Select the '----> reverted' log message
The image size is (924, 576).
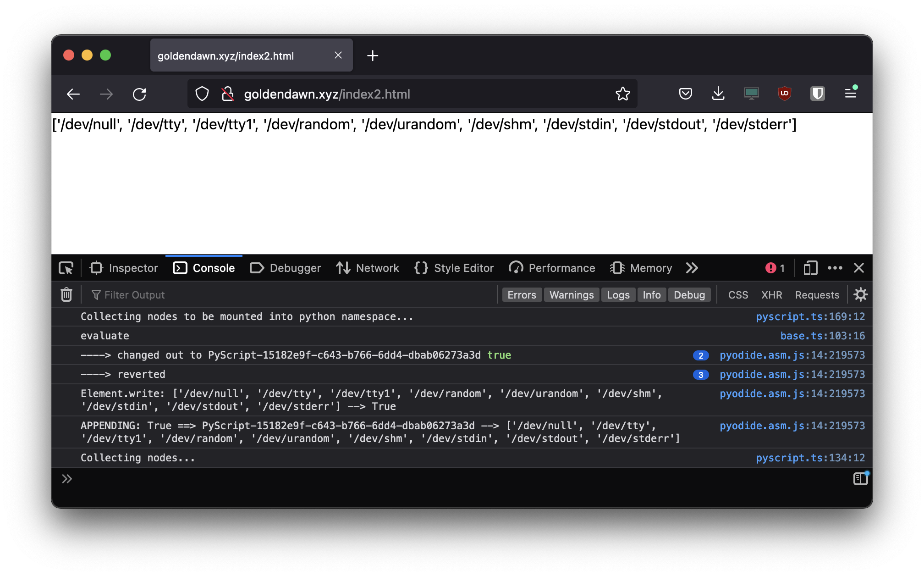[x=123, y=374]
